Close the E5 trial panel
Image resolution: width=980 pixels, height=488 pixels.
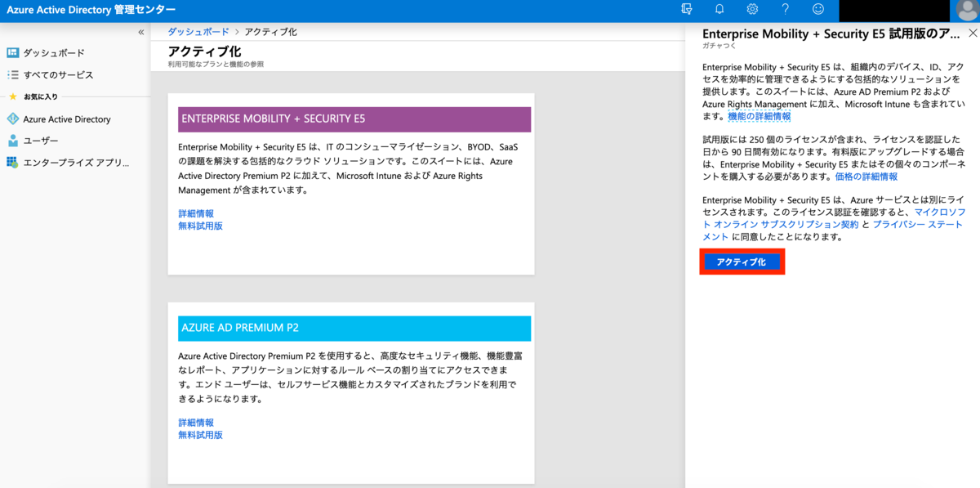tap(972, 34)
